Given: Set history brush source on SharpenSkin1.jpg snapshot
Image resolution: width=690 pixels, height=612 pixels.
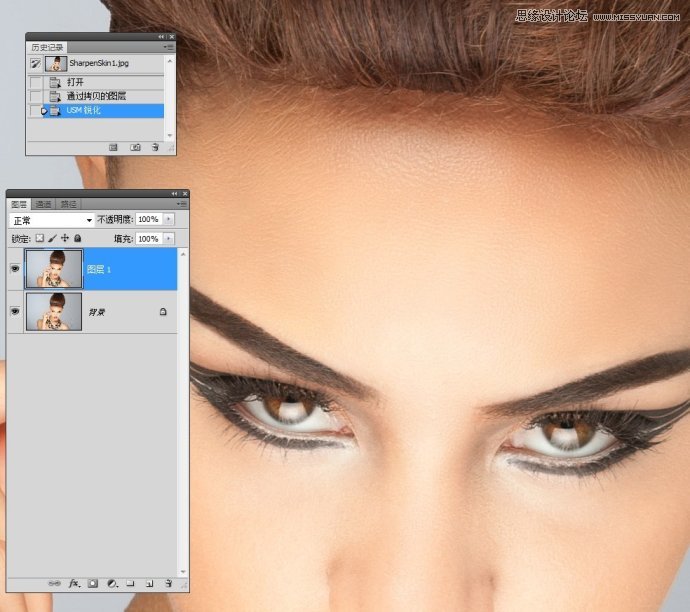Looking at the screenshot, I should click(x=36, y=64).
